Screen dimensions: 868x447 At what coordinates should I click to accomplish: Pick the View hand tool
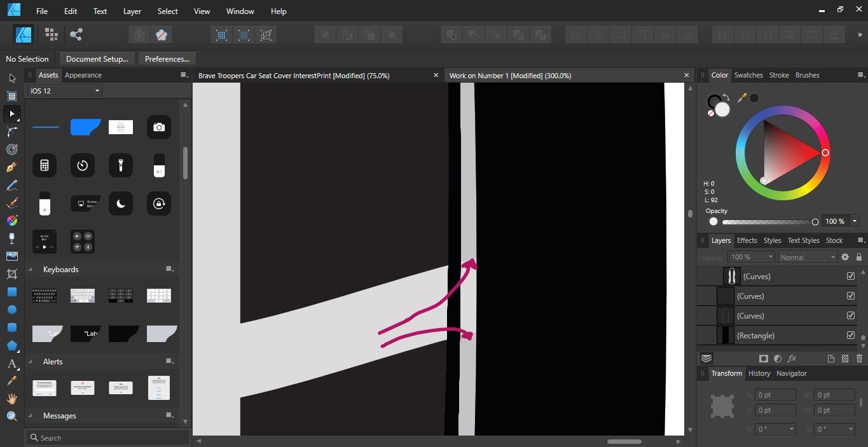(11, 399)
